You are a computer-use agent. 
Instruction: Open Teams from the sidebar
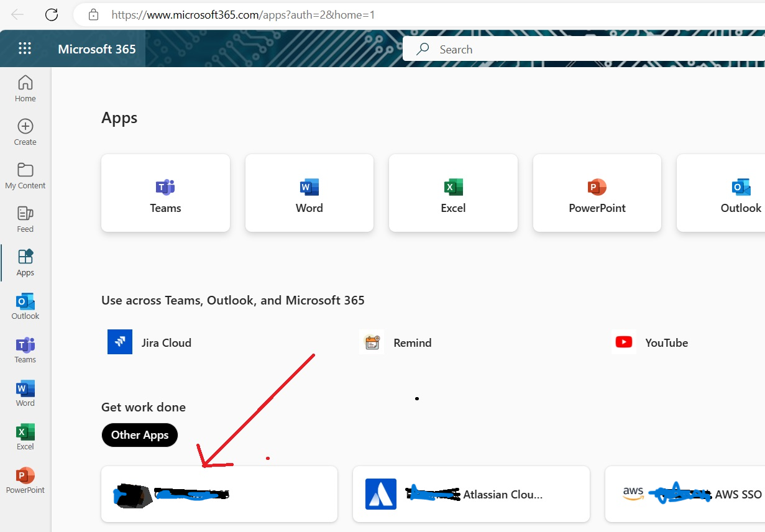(25, 350)
